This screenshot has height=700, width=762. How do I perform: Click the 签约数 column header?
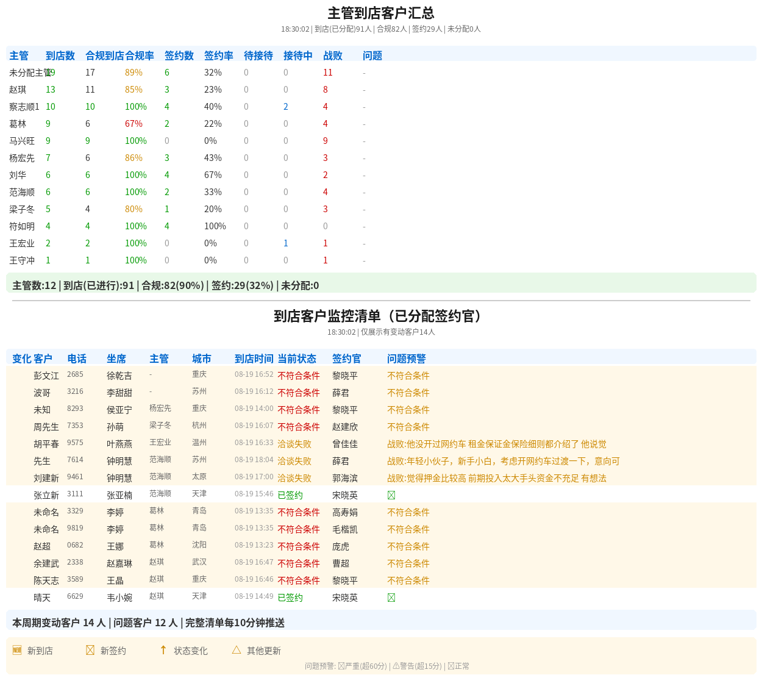coord(179,55)
